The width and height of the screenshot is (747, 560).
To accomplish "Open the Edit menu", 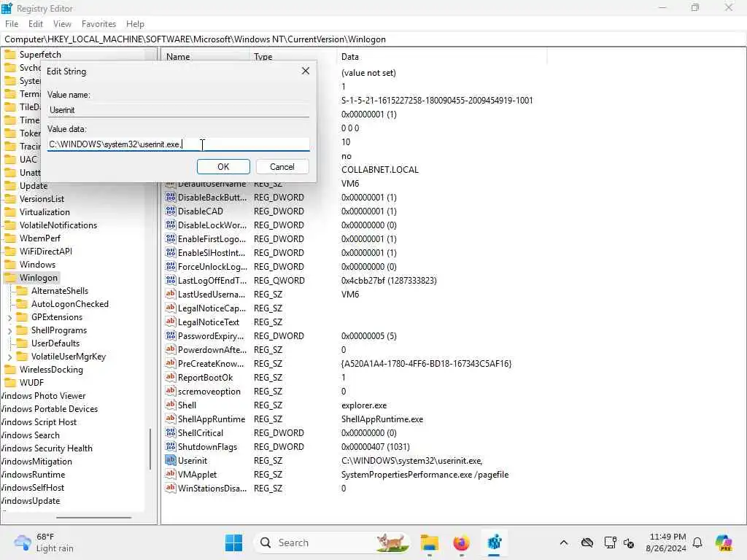I will (36, 24).
